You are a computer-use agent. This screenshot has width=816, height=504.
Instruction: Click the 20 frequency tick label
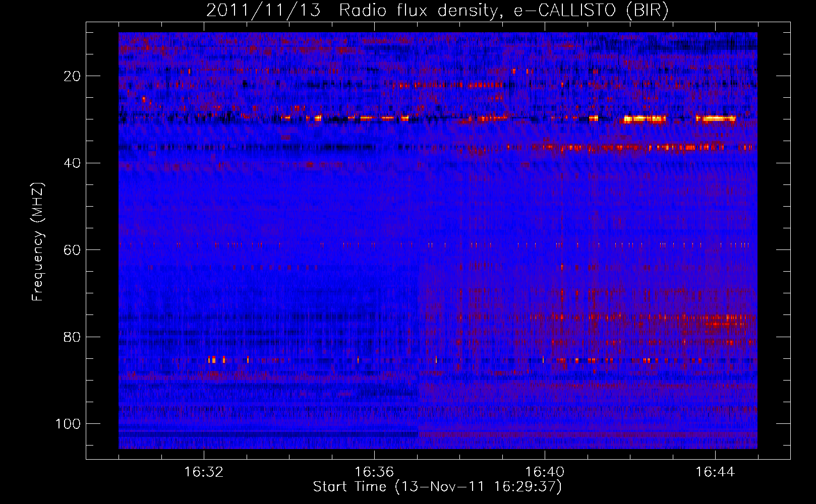(73, 76)
